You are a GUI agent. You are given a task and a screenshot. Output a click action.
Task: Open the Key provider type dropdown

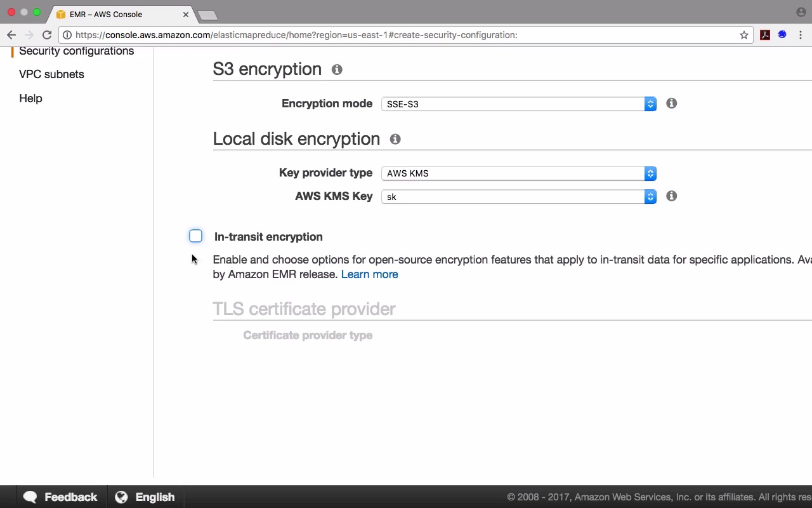click(518, 173)
